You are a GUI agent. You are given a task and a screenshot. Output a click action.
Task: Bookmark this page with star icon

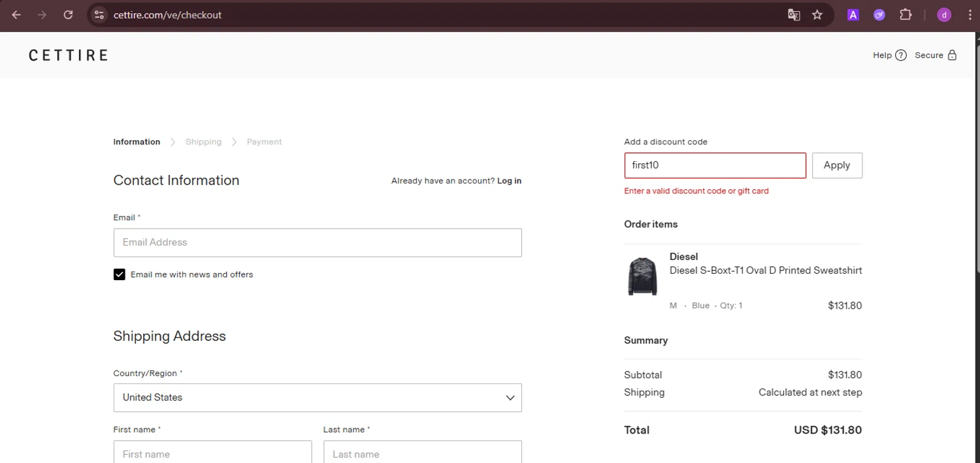pyautogui.click(x=817, y=15)
